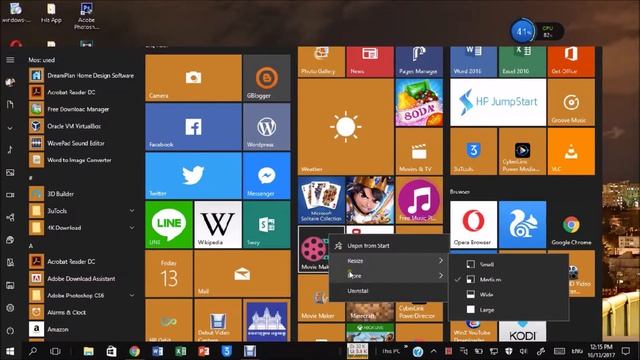This screenshot has height=360, width=640.
Task: Open Word to Image Converter
Action: tap(82, 160)
